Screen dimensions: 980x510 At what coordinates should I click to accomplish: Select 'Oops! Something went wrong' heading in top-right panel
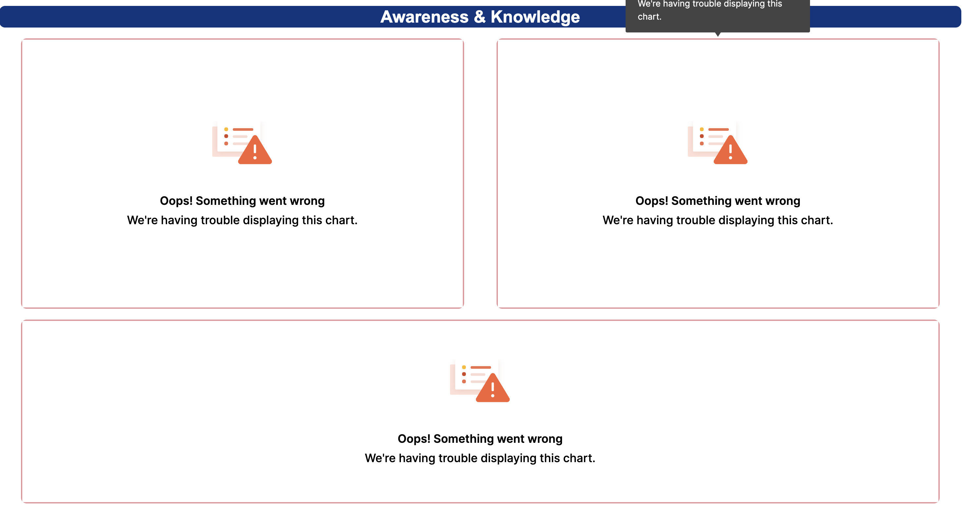point(718,201)
